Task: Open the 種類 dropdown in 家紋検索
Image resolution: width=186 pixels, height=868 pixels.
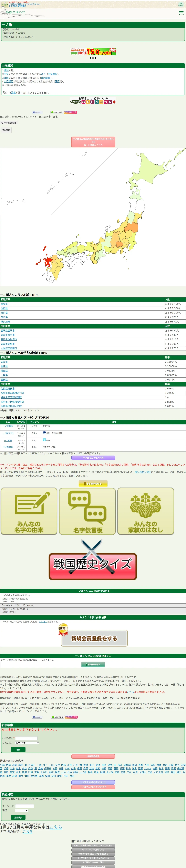Action: pyautogui.click(x=22, y=810)
